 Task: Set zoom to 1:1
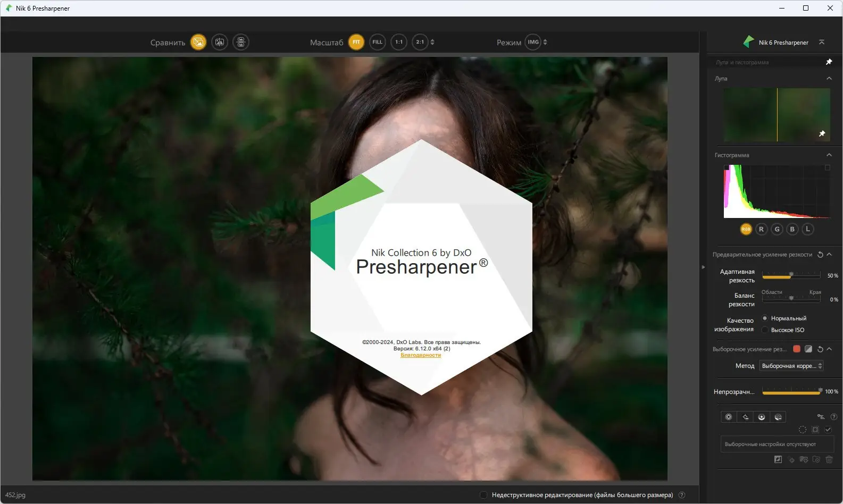click(x=399, y=42)
